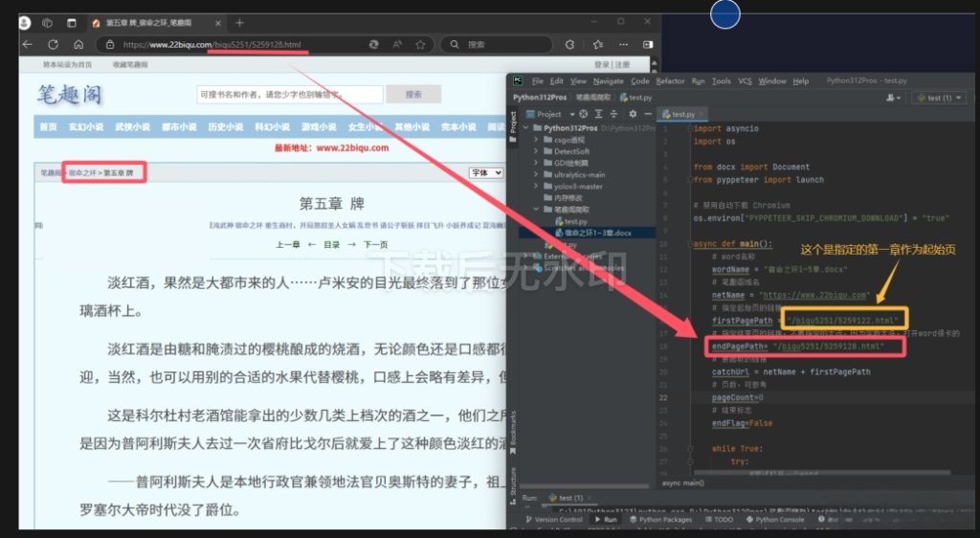
Task: Open the PyCharm VCS menu
Action: coord(745,81)
